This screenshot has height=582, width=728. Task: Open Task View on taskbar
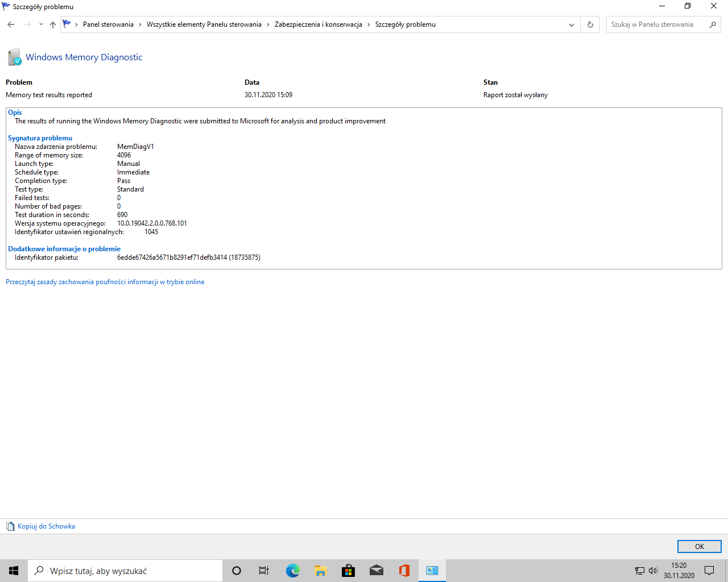[x=264, y=571]
